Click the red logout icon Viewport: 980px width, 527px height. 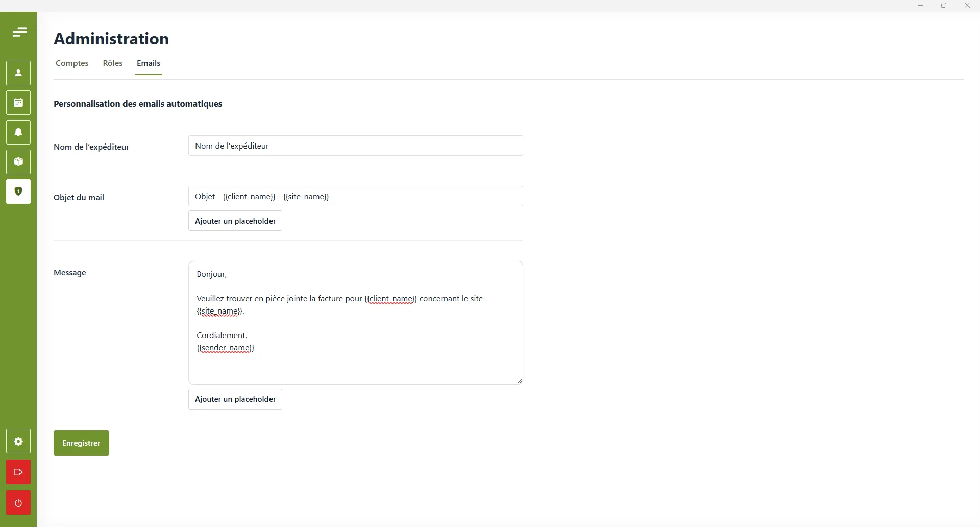click(18, 472)
